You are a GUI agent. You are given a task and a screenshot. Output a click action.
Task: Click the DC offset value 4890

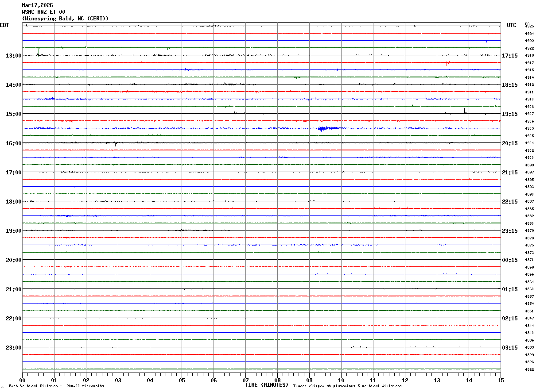(529, 194)
